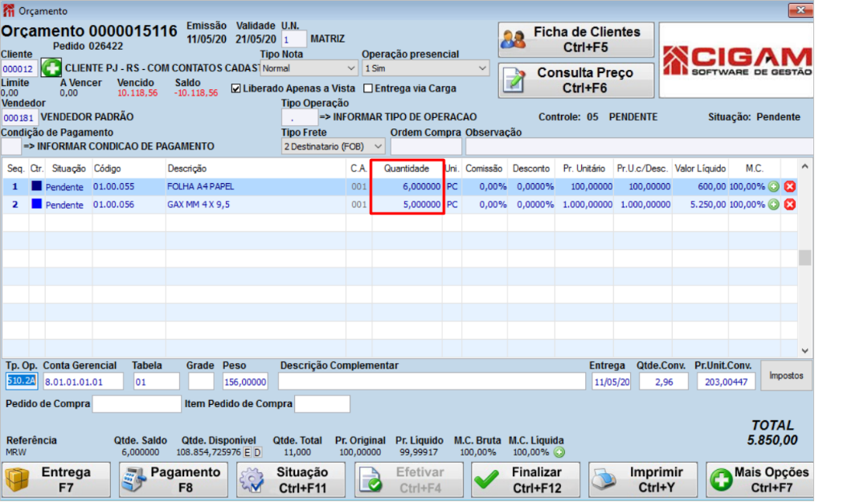This screenshot has height=502, width=868.
Task: Click code 01.00.055 cell
Action: pyautogui.click(x=129, y=186)
